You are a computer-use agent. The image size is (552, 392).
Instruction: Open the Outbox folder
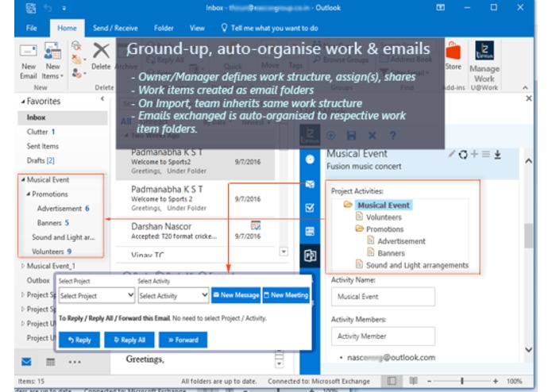click(x=38, y=281)
